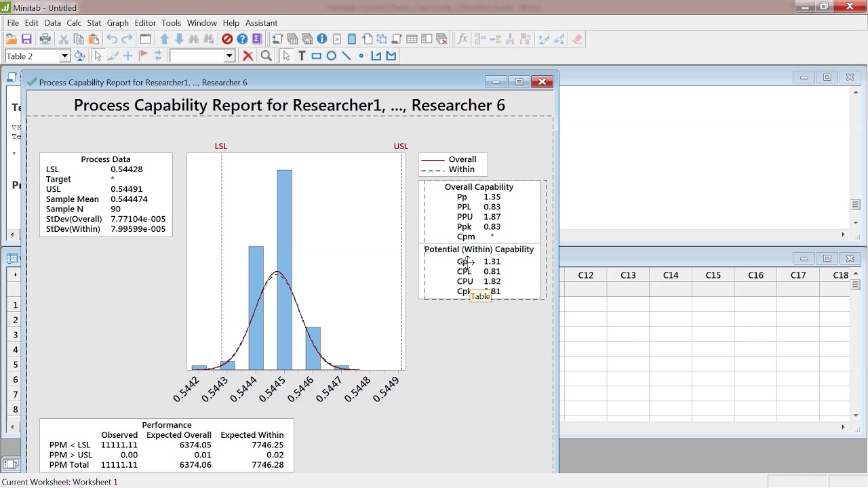This screenshot has height=488, width=868.
Task: Open Edit Last Dialog toolbar icon
Action: 145,39
